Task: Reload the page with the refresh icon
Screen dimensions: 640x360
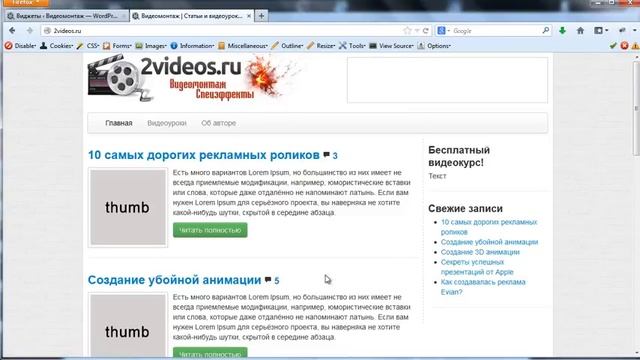Action: [426, 31]
